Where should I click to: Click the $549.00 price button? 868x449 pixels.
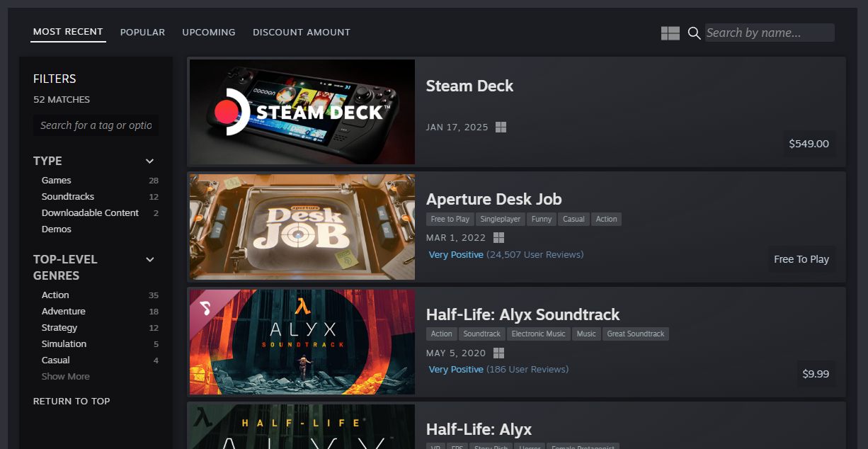point(809,144)
